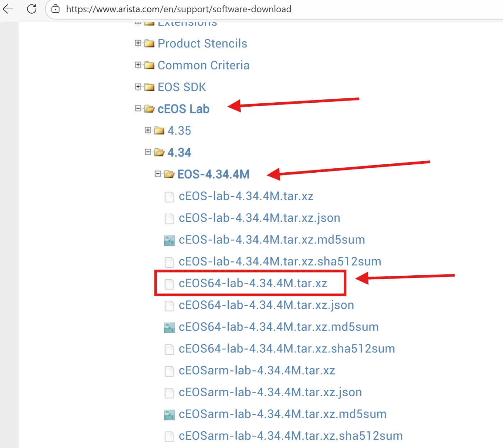Download the highlighted cEOS64-lab-4.34.4M.tar.xz file
Viewport: 503px width, 448px height.
pyautogui.click(x=253, y=283)
